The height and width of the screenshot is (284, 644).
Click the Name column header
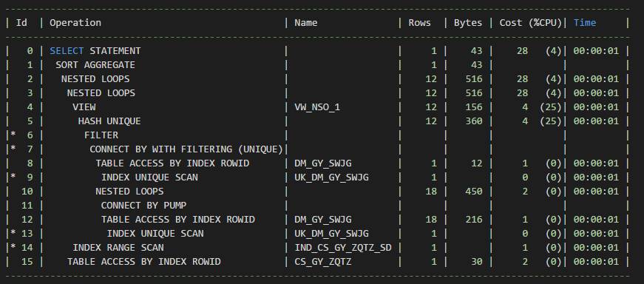tap(305, 23)
